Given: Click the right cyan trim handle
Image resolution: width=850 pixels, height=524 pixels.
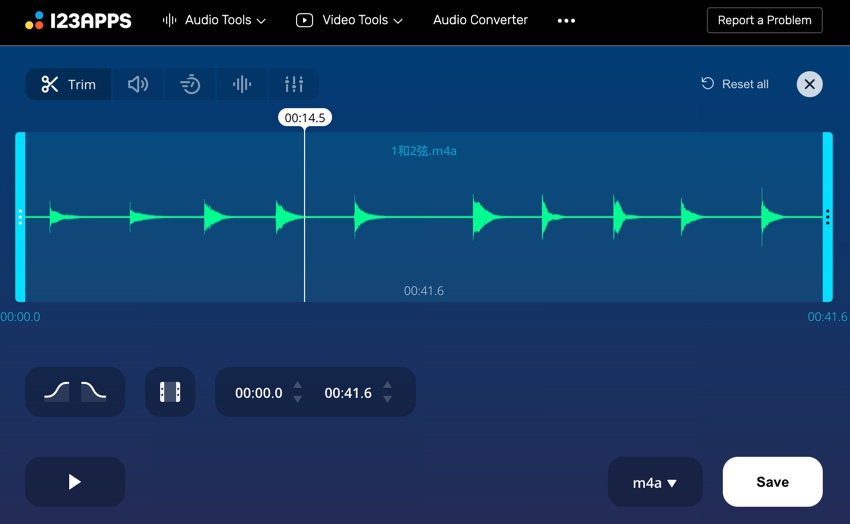Looking at the screenshot, I should tap(827, 217).
